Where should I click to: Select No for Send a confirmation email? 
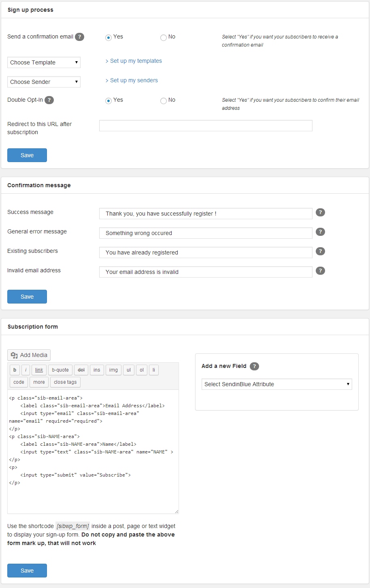(164, 38)
